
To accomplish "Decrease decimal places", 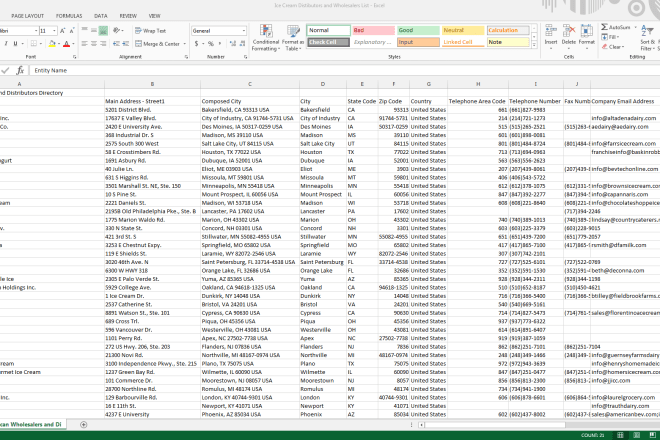I will [242, 44].
